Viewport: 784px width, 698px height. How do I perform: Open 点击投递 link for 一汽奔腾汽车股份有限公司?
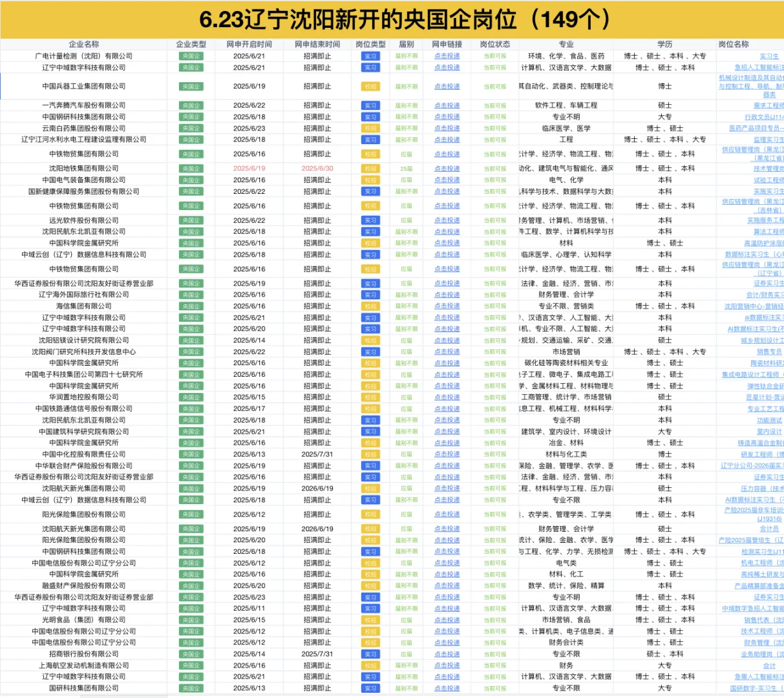tap(447, 105)
